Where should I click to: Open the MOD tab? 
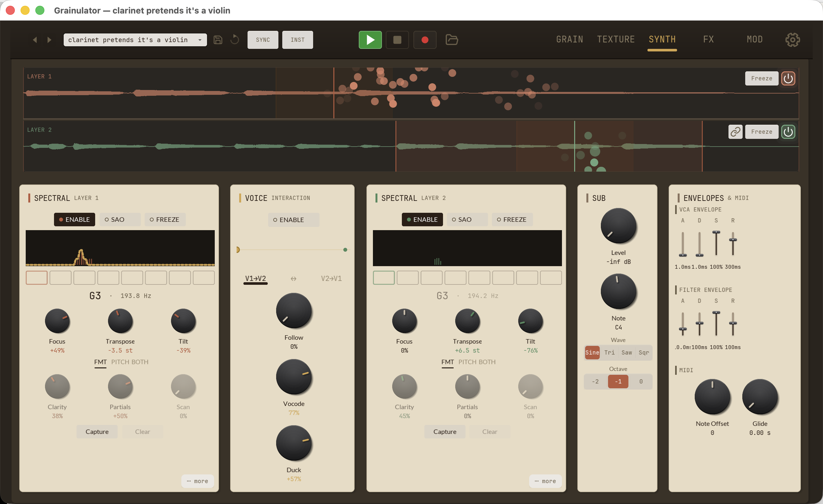pos(755,40)
